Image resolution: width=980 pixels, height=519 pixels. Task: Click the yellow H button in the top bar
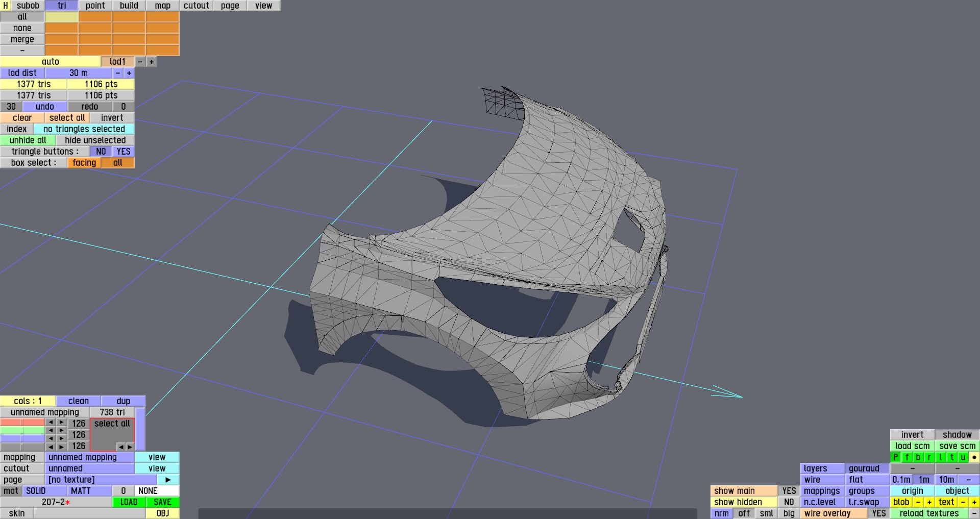coord(6,6)
